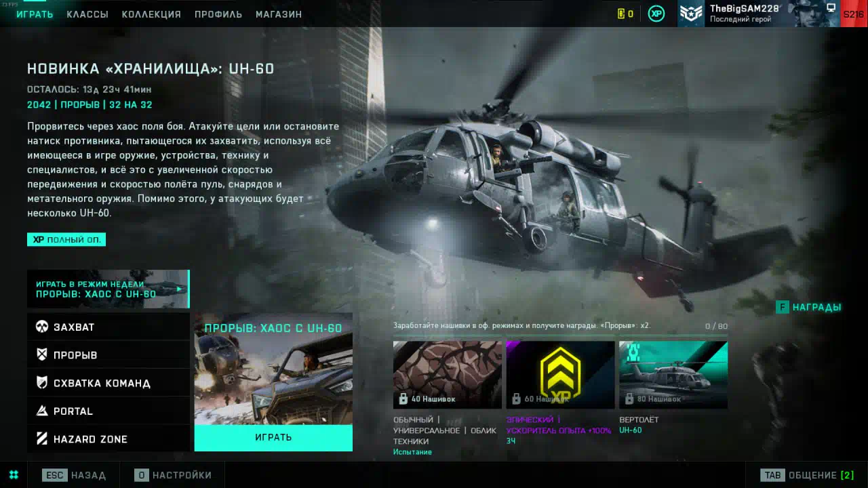Open НАСТРОЙКИ settings
Screen dimensions: 868x488
173,475
